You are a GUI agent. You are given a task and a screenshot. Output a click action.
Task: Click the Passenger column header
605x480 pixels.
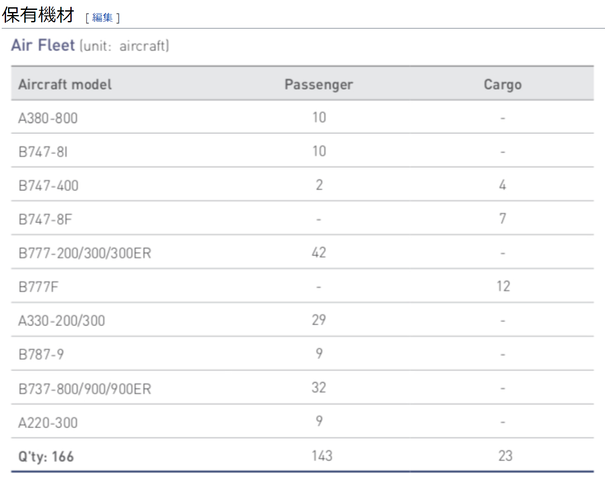coord(319,85)
